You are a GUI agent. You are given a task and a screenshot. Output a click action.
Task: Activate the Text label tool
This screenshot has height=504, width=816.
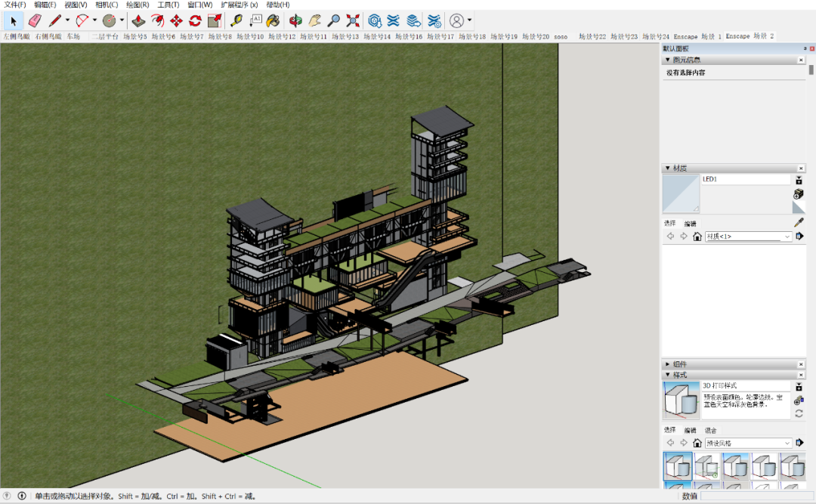[255, 21]
